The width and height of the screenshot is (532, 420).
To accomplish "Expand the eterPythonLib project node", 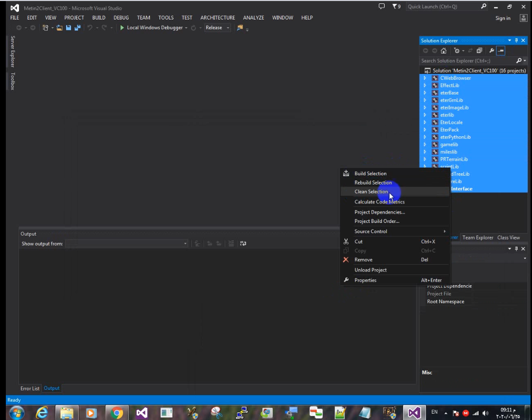I will [425, 137].
